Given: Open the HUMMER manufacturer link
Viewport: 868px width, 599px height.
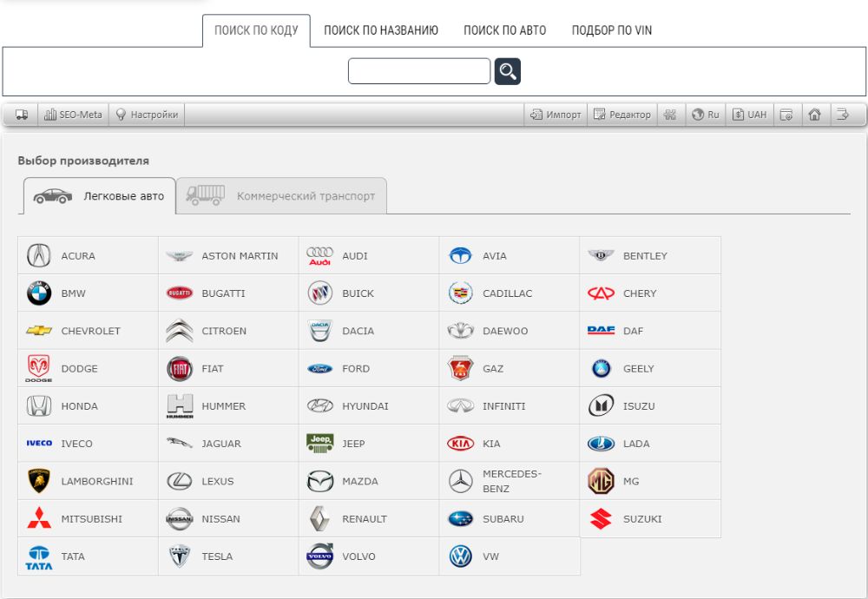Looking at the screenshot, I should point(224,405).
